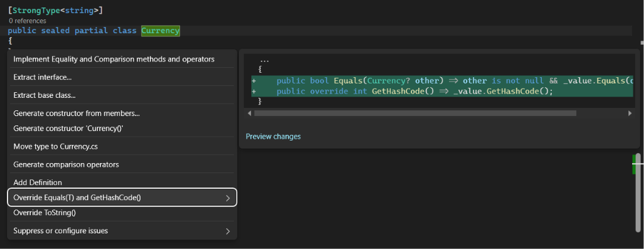
Task: Select Generate constructor from members...
Action: coord(122,114)
